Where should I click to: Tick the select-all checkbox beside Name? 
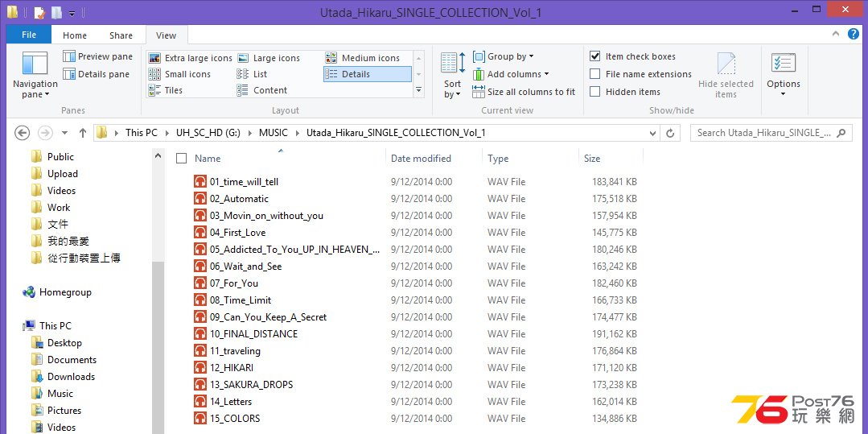[181, 159]
